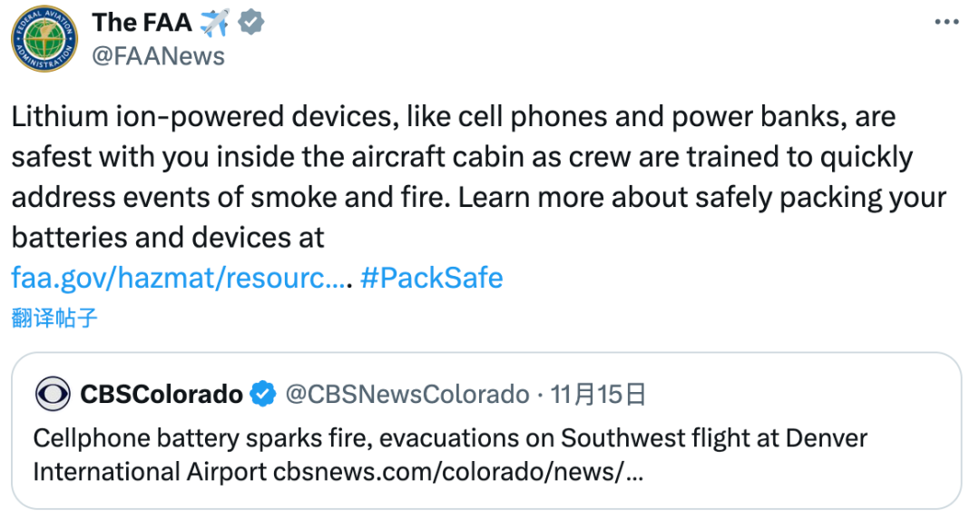Open the three-dot more options menu

click(x=946, y=23)
